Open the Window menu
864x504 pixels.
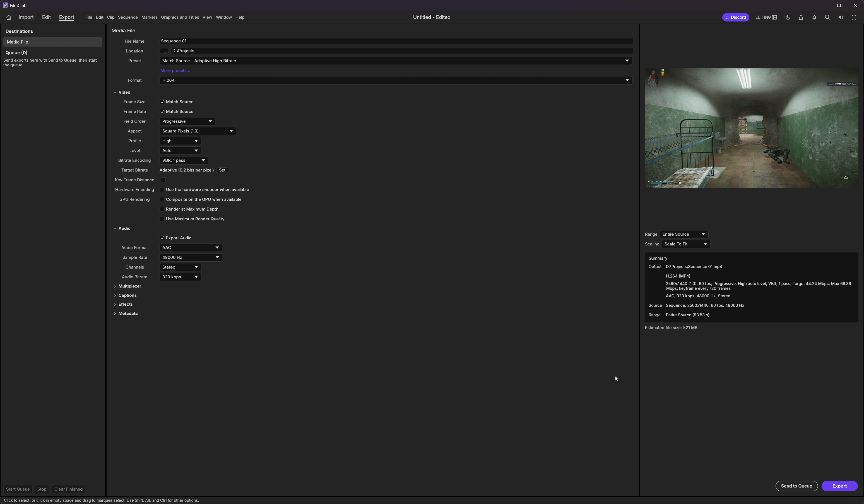click(224, 17)
